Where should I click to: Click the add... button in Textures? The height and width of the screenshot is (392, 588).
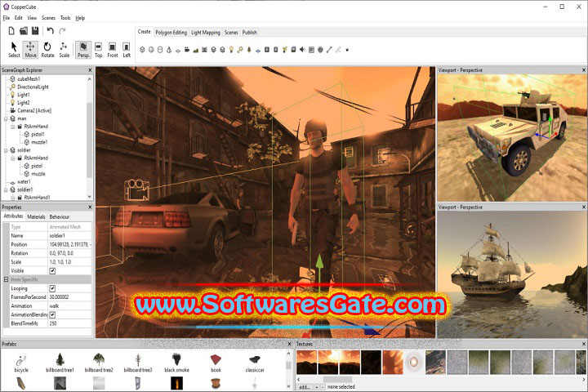(x=304, y=387)
